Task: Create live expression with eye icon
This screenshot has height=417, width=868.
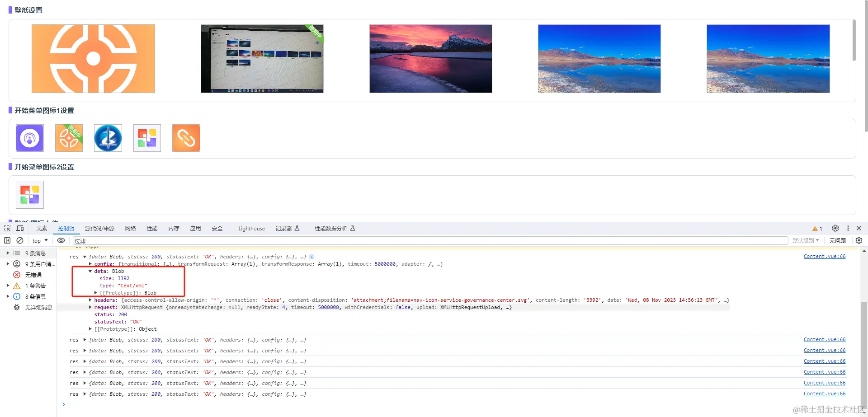Action: (x=61, y=240)
